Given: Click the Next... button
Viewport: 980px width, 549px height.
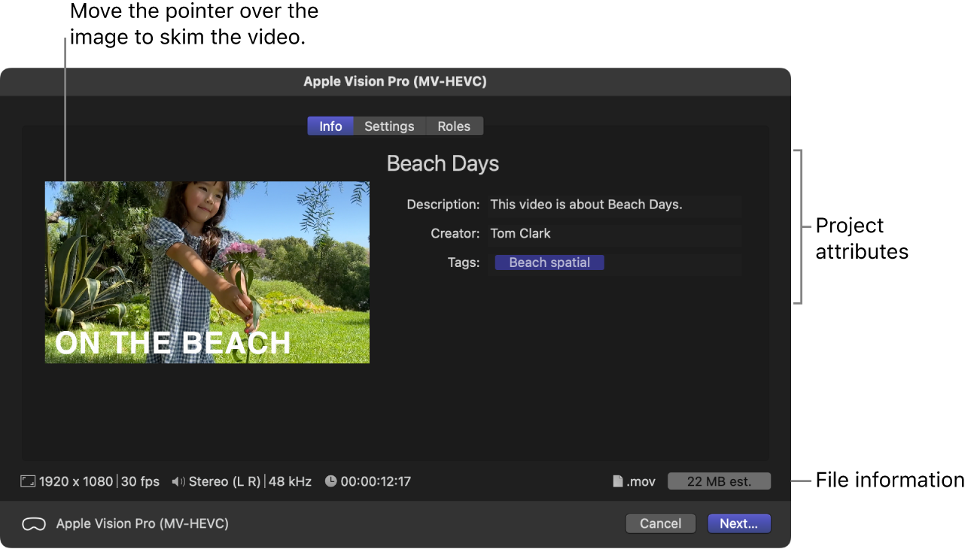Looking at the screenshot, I should [x=739, y=523].
